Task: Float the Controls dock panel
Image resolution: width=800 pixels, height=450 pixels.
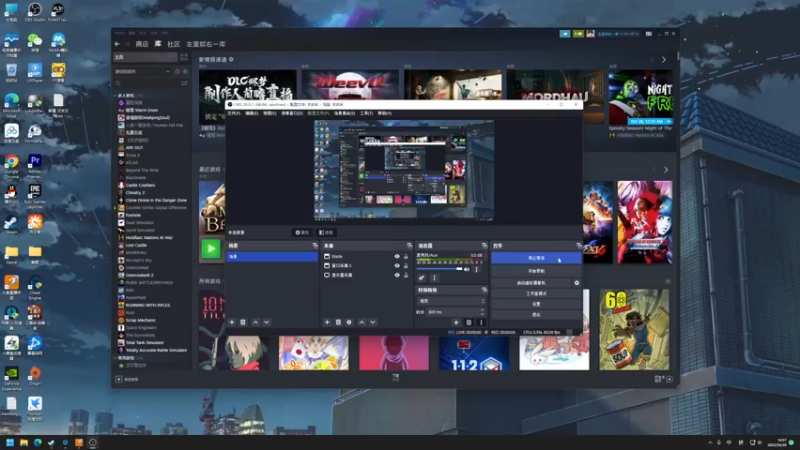Action: [x=578, y=246]
